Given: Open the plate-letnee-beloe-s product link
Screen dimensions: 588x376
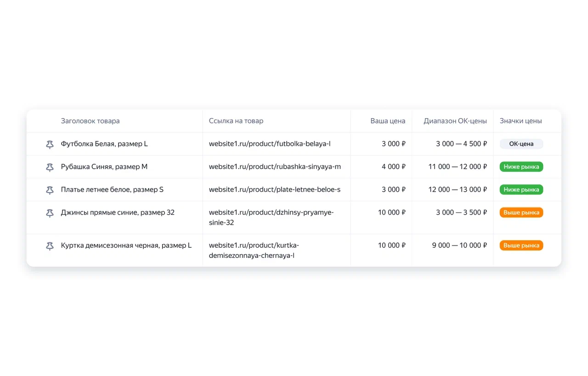Looking at the screenshot, I should click(274, 189).
